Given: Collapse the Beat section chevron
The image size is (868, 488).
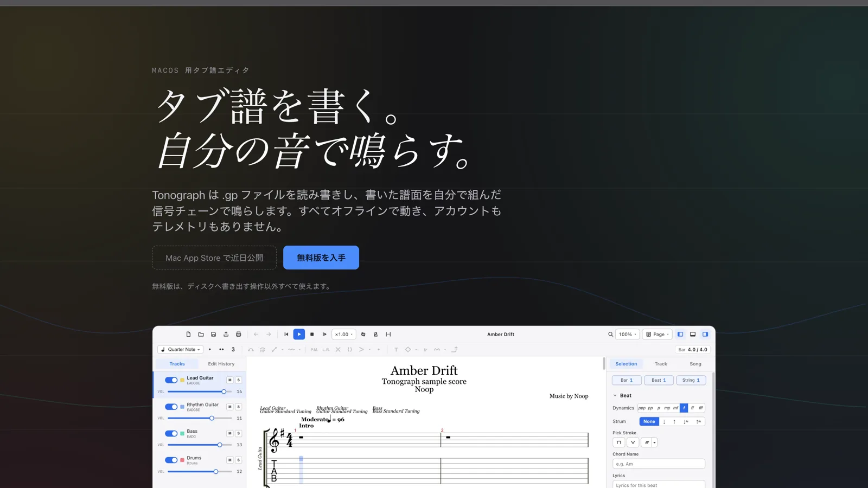Looking at the screenshot, I should tap(615, 396).
